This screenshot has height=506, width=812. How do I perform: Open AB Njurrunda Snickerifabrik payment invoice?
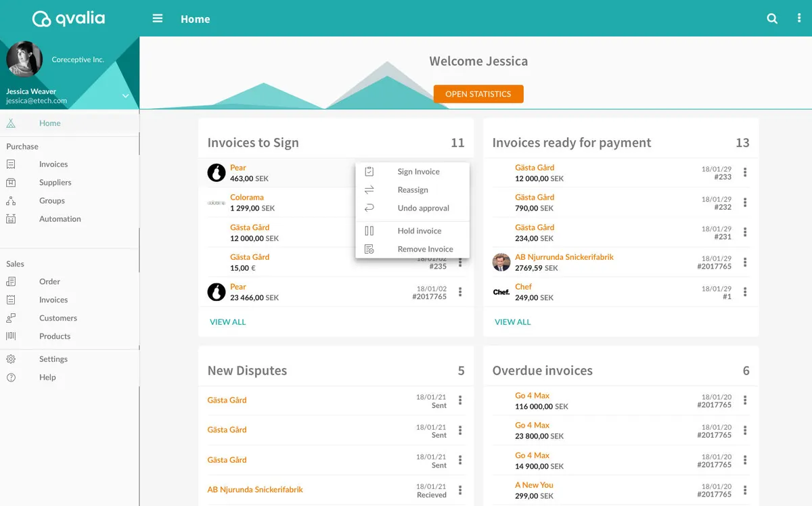[564, 257]
